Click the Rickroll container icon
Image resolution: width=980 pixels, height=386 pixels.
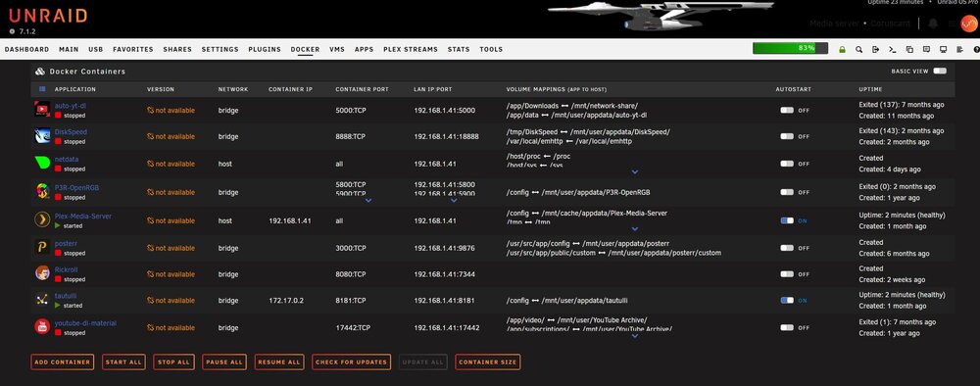click(x=42, y=273)
